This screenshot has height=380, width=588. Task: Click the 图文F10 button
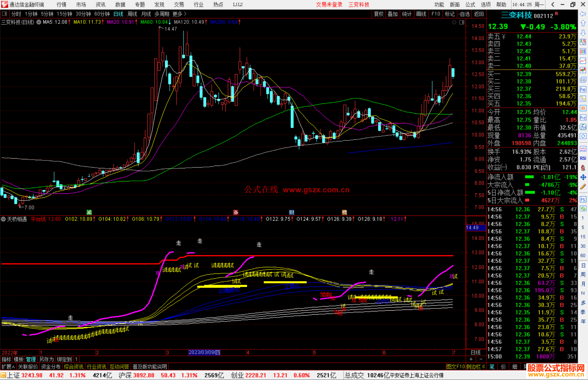455,367
